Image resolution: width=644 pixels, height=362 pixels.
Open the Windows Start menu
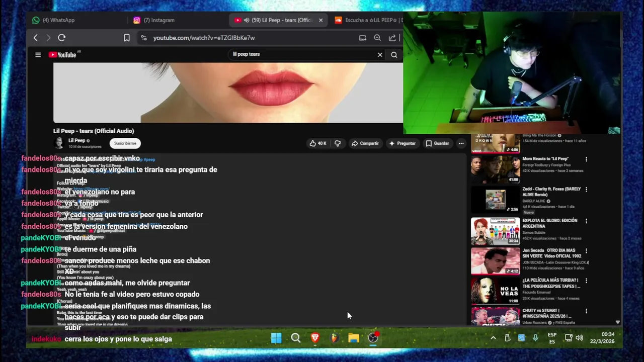(x=276, y=338)
